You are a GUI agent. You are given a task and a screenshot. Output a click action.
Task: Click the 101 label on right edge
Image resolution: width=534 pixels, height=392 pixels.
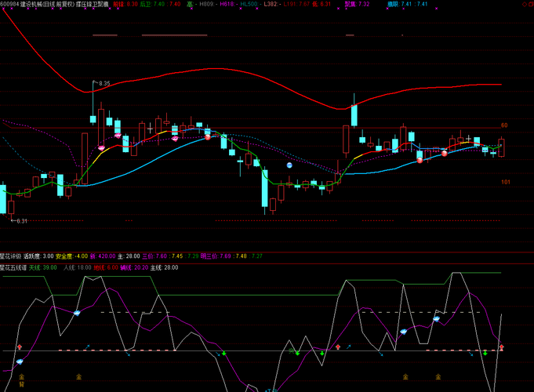[x=506, y=182]
